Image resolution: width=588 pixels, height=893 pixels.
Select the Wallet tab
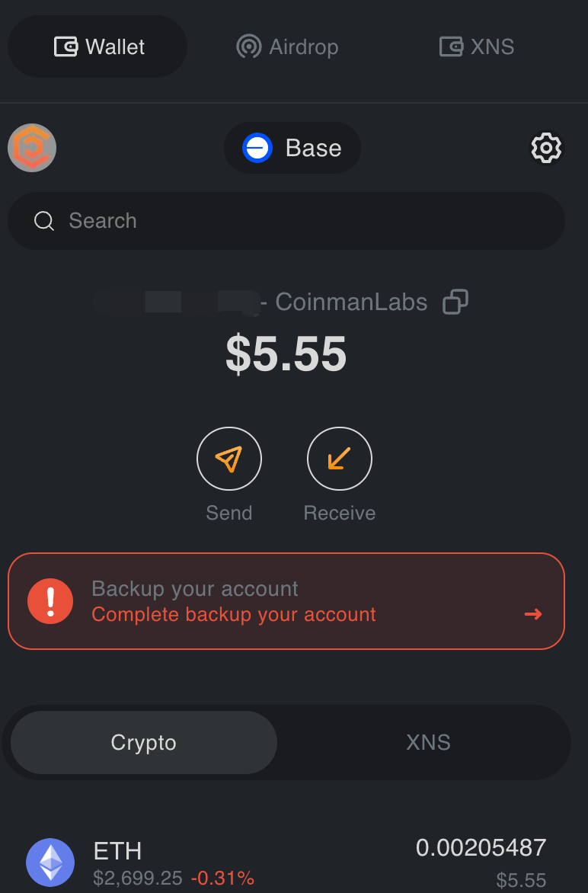coord(97,46)
